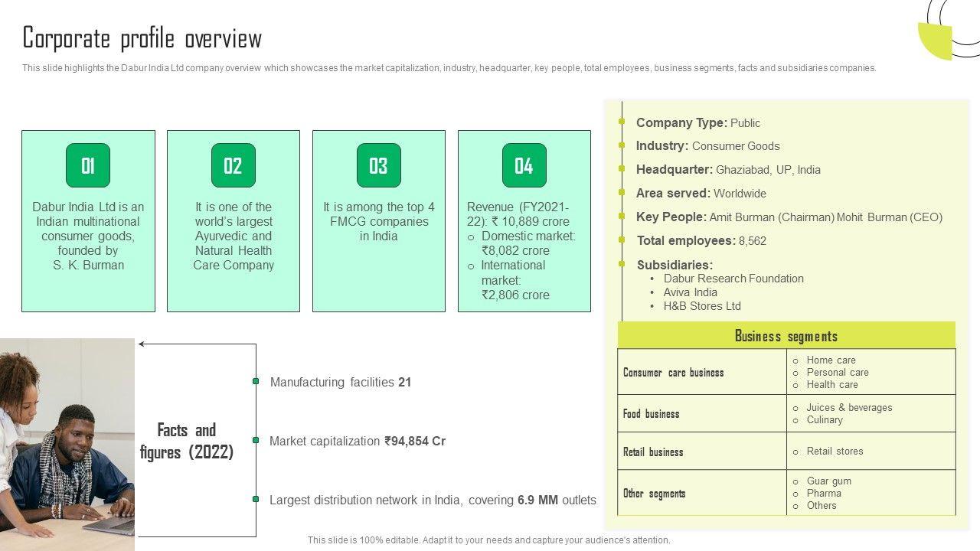Select the Dabur Research Foundation subsidiary item
980x551 pixels.
(733, 279)
